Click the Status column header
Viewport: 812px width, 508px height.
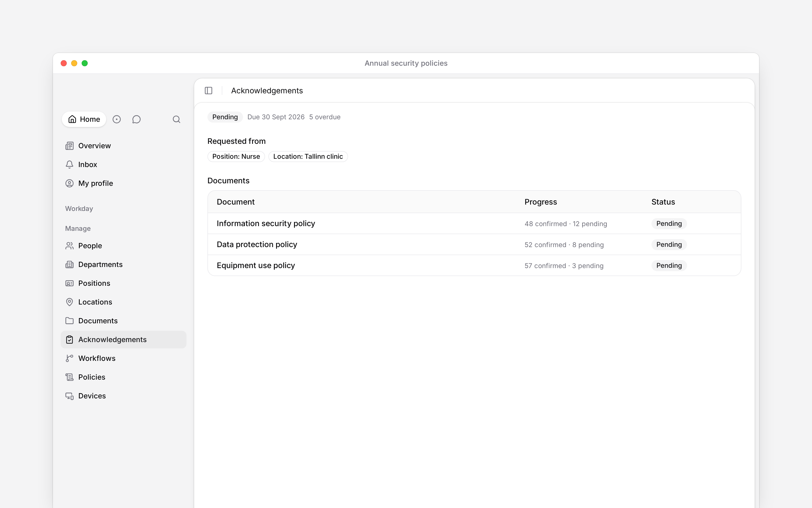(x=663, y=202)
